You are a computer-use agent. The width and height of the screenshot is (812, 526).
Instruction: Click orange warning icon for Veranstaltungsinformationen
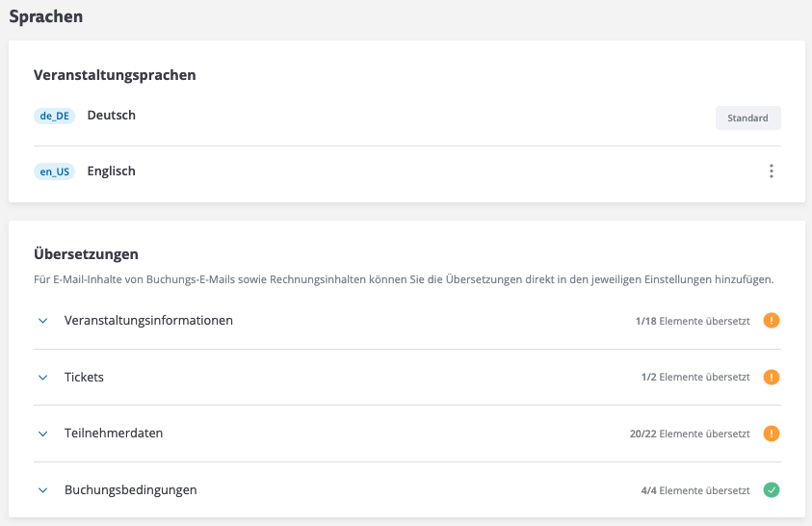[x=772, y=321]
